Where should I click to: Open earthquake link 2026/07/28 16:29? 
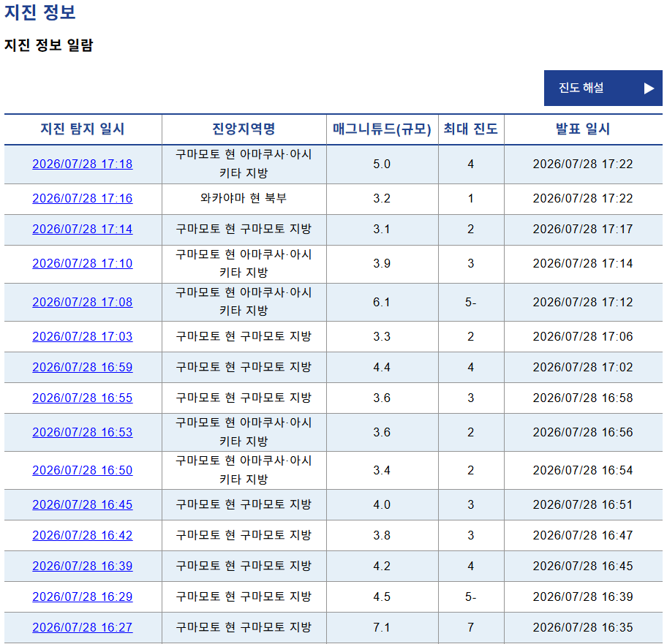83,596
